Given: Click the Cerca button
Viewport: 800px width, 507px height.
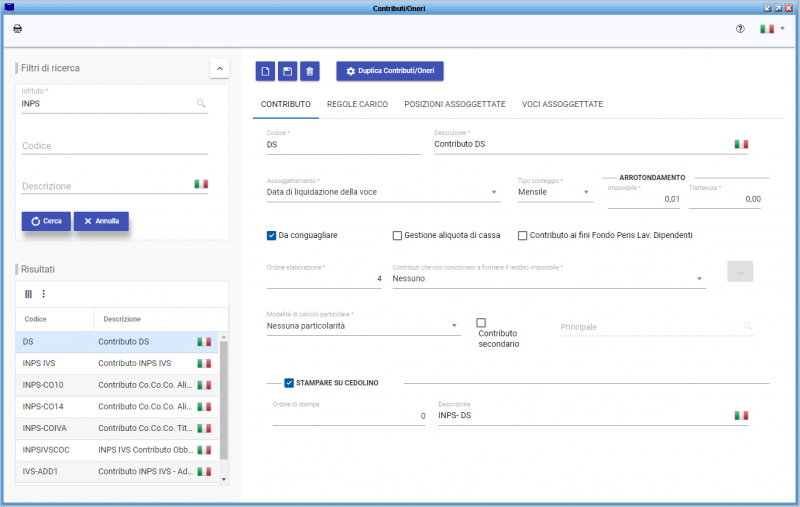Looking at the screenshot, I should (x=46, y=220).
